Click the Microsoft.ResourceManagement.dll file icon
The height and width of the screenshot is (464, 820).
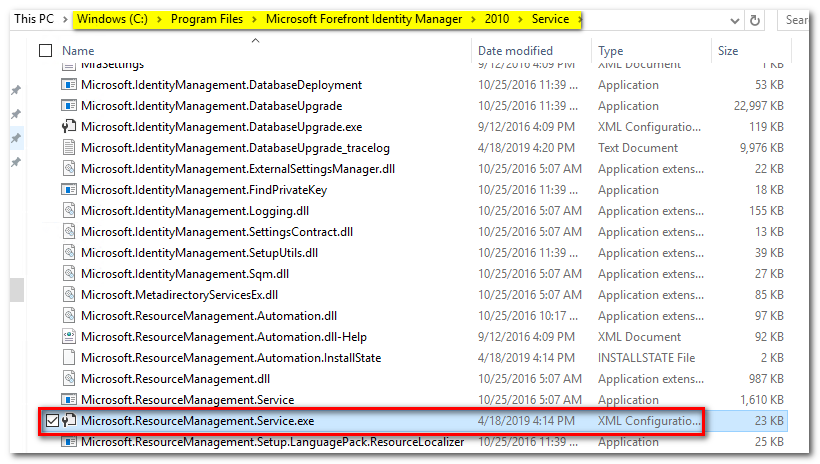click(69, 379)
